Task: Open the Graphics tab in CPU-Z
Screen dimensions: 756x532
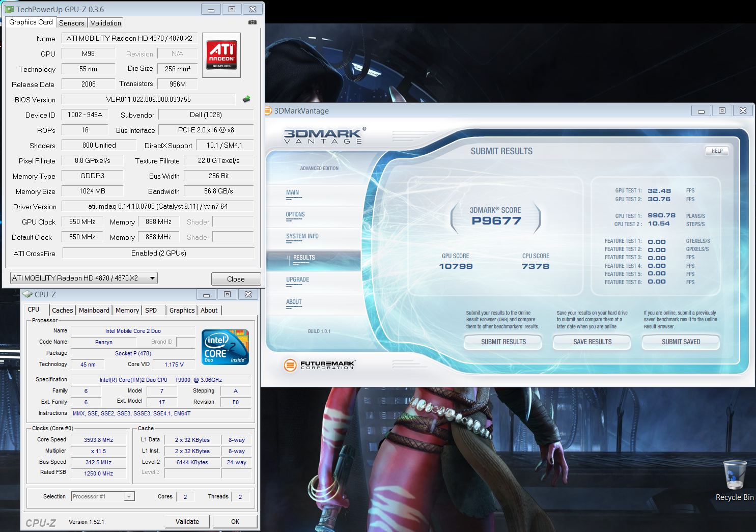Action: pos(182,310)
